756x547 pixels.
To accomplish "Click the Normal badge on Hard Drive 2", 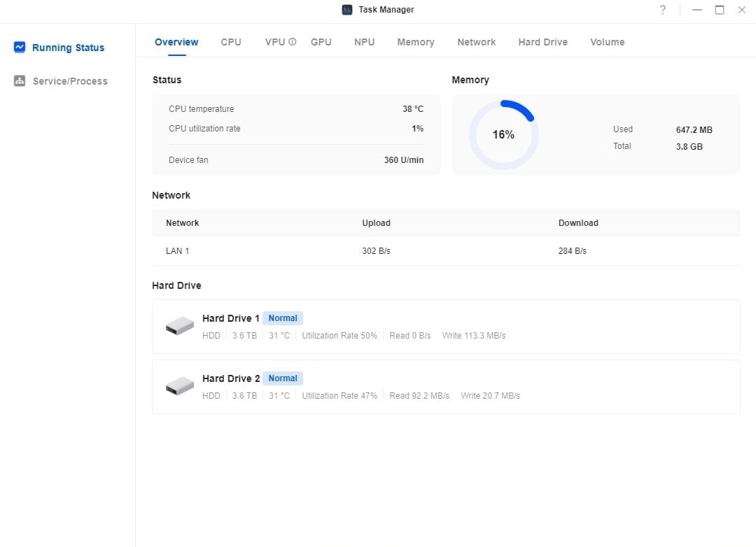I will pyautogui.click(x=283, y=378).
